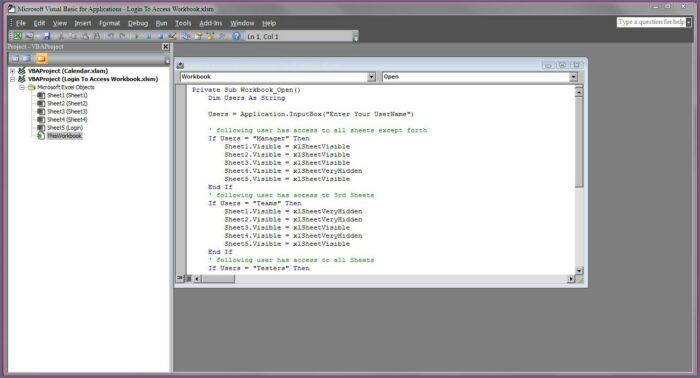Select Sheet4 (Sheet4) in project tree
This screenshot has height=378, width=700.
67,120
